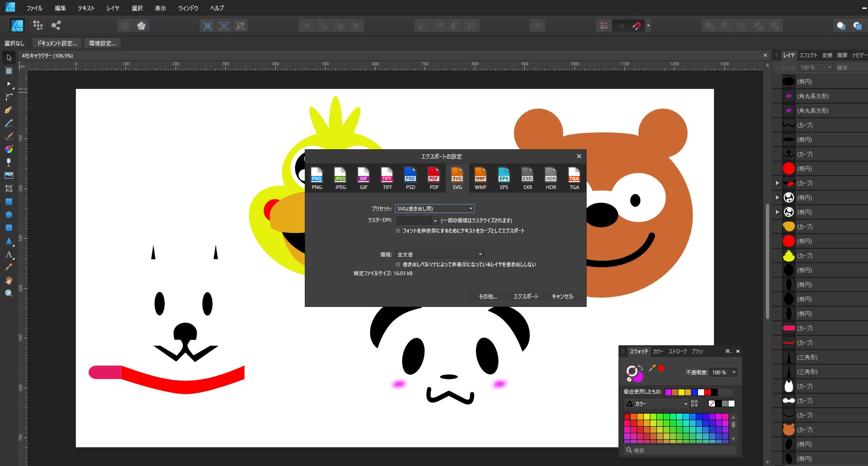The image size is (868, 466).
Task: Toggle the snapping magnet icon
Action: click(636, 26)
